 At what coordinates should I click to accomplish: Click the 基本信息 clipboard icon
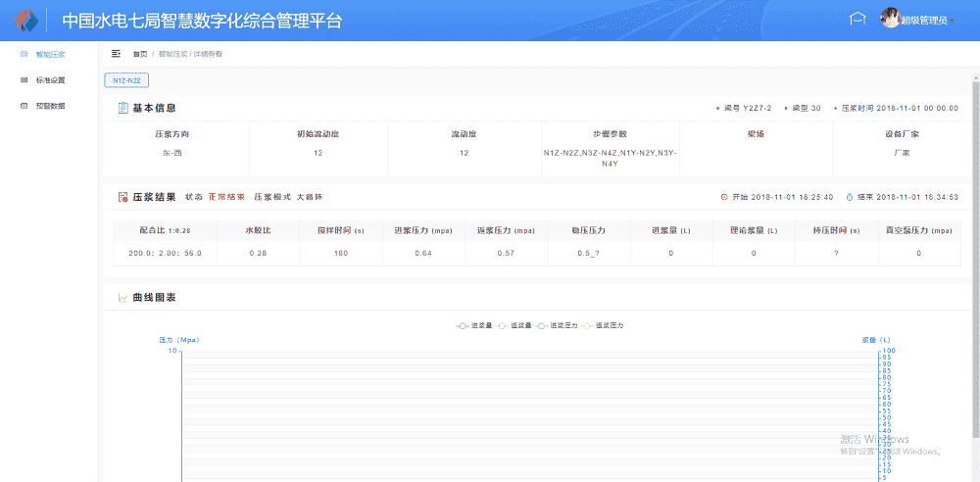point(122,108)
